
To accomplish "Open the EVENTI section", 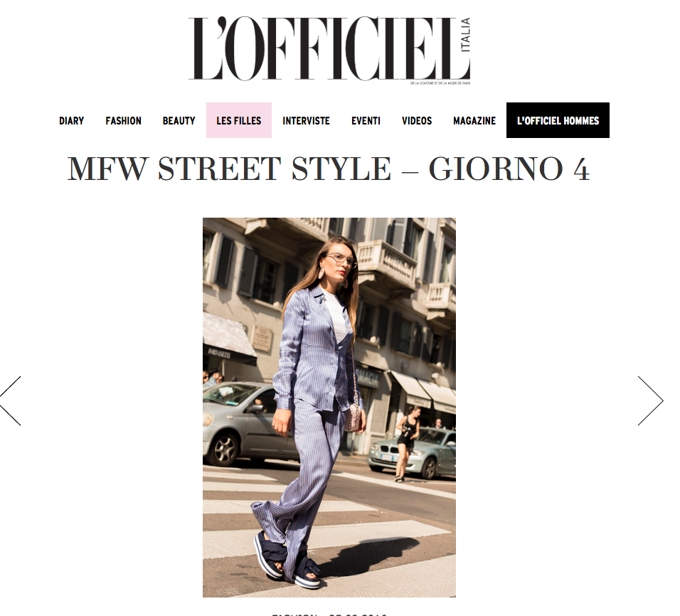I will coord(366,121).
